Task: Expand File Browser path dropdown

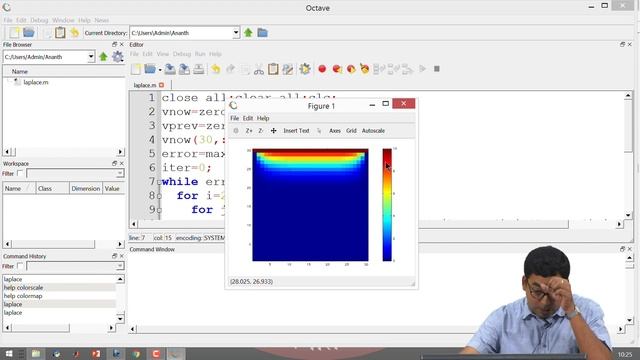Action: 91,57
